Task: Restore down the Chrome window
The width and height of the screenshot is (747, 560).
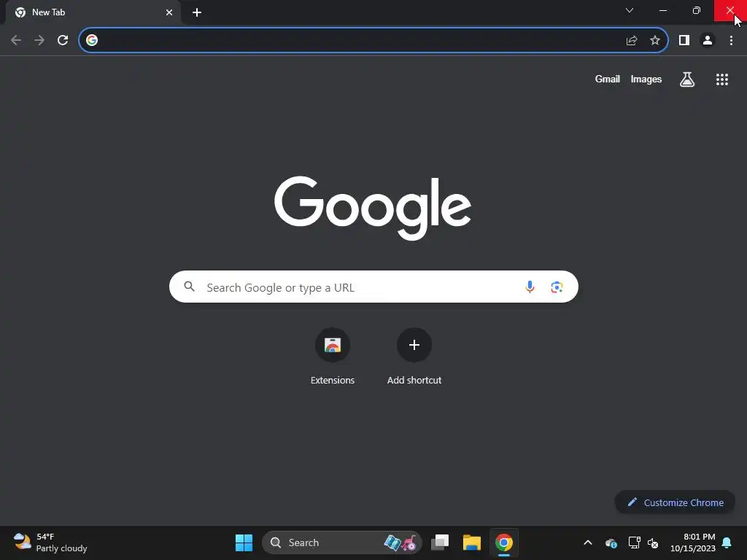Action: coord(697,10)
